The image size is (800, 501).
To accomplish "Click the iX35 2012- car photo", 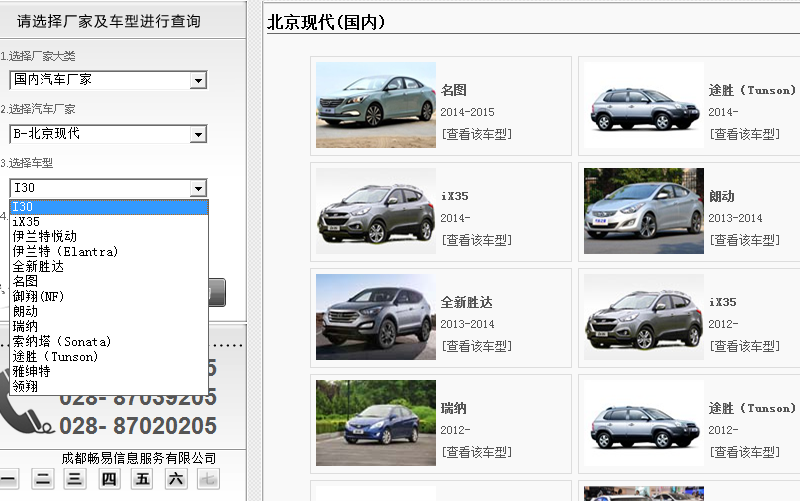I will (644, 317).
